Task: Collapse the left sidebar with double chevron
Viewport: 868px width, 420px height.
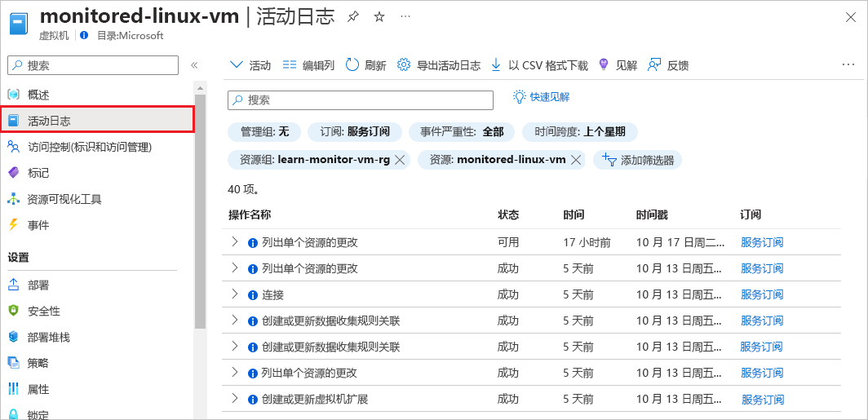Action: point(194,65)
